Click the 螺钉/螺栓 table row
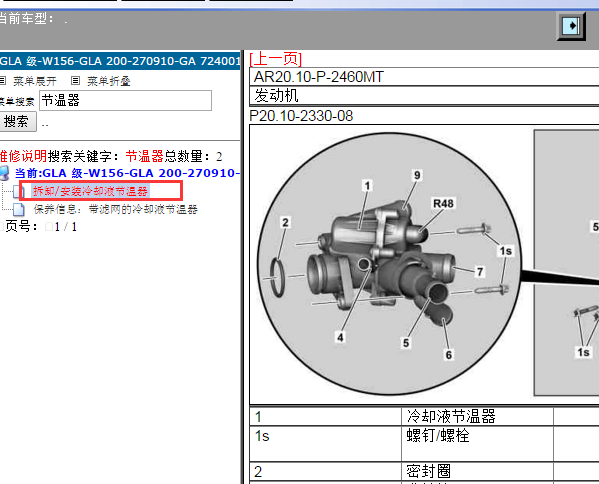This screenshot has height=484, width=599. [424, 444]
